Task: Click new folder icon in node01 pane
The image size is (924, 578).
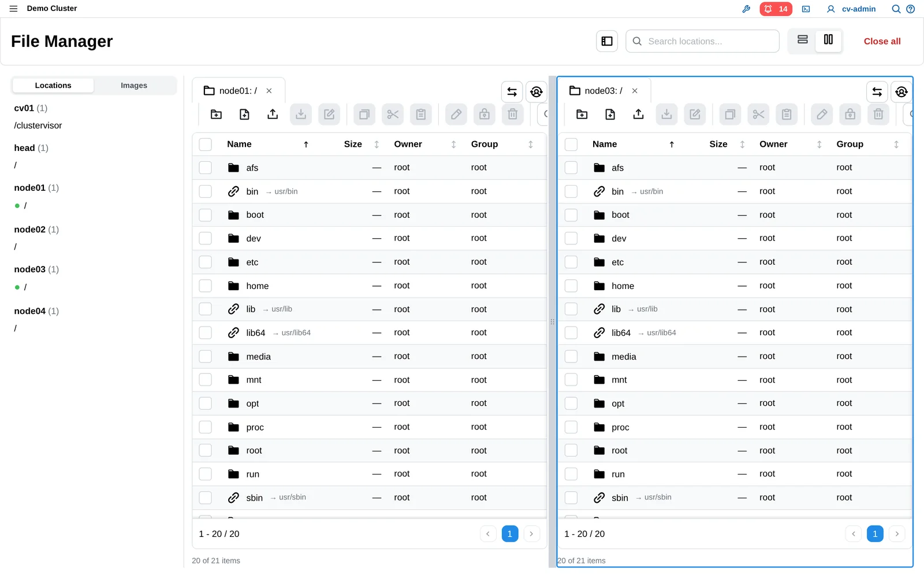Action: (x=216, y=114)
